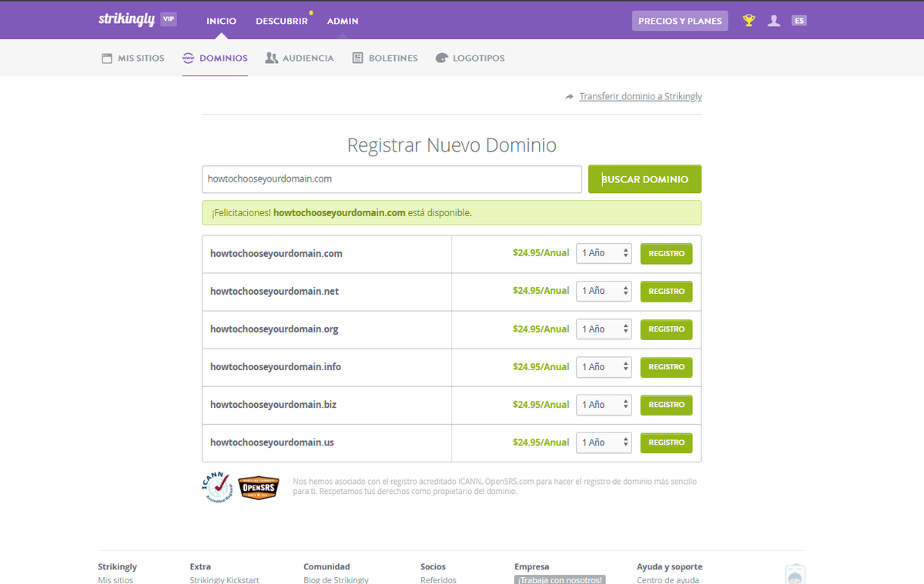The width and height of the screenshot is (924, 584).
Task: Click howtochooseyourdomain.org row name
Action: pos(274,329)
